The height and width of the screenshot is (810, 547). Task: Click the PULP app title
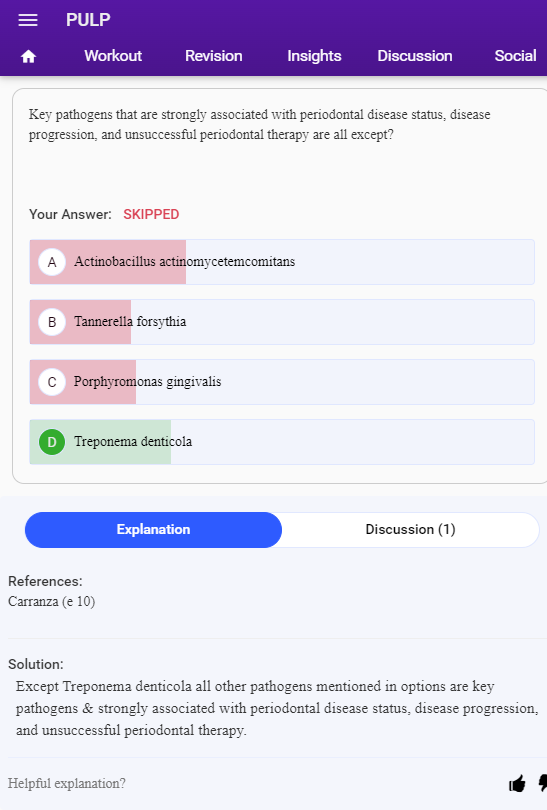(88, 20)
